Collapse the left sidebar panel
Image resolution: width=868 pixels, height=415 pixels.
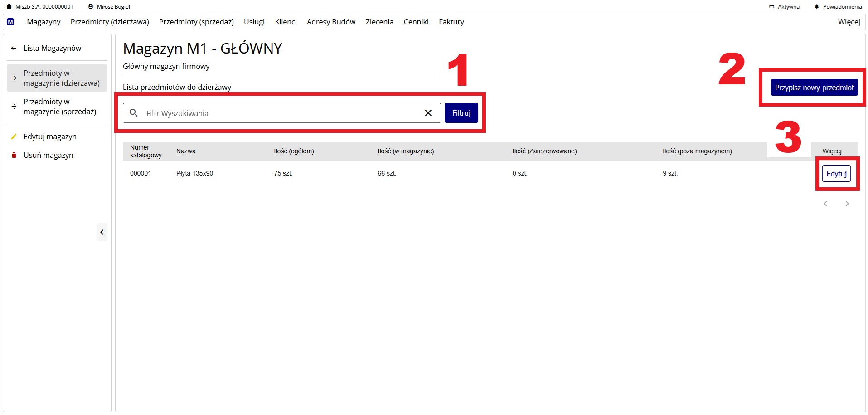click(x=102, y=232)
